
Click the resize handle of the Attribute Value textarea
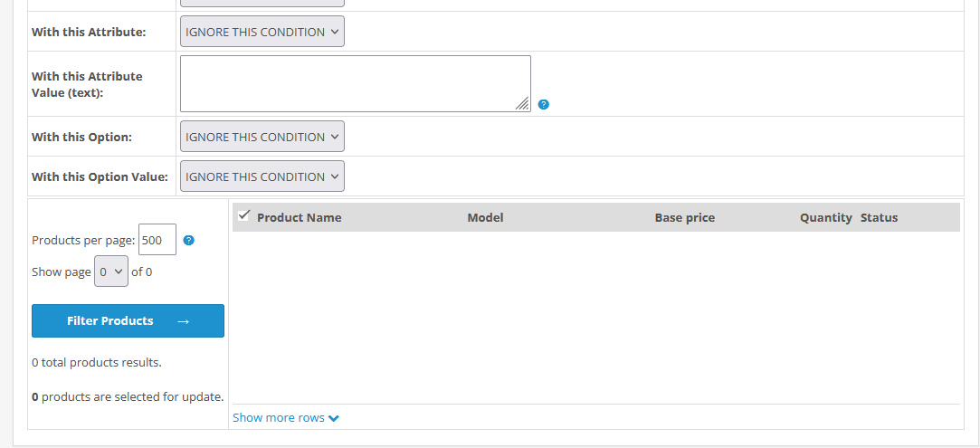(522, 105)
